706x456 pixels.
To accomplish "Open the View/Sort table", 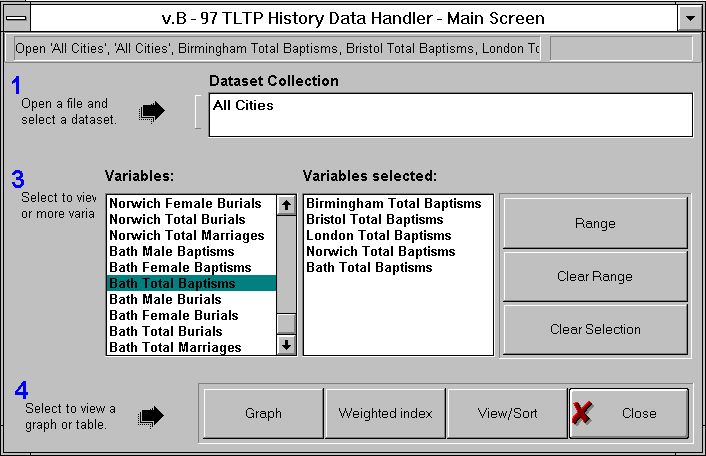I will [x=507, y=413].
